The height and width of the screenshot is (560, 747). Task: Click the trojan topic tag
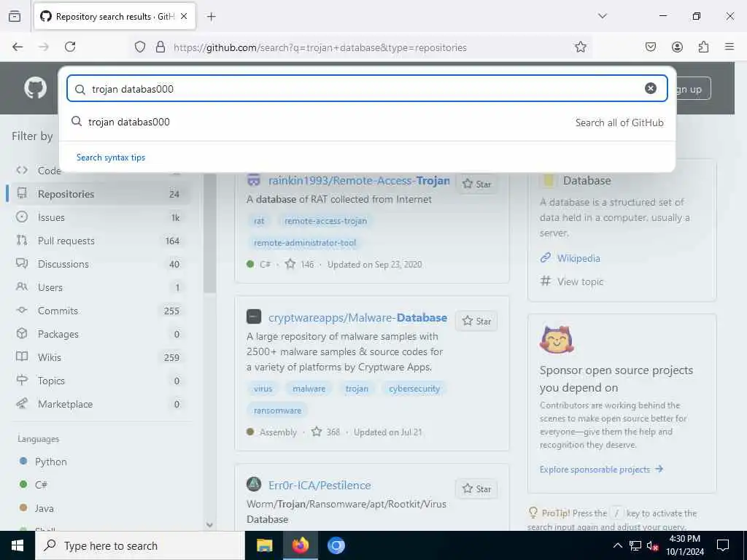point(357,388)
